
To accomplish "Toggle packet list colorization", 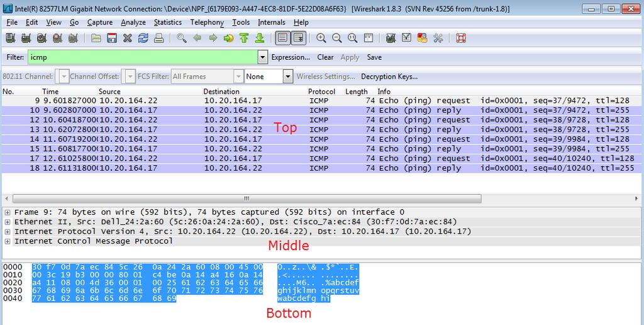I will (282, 38).
